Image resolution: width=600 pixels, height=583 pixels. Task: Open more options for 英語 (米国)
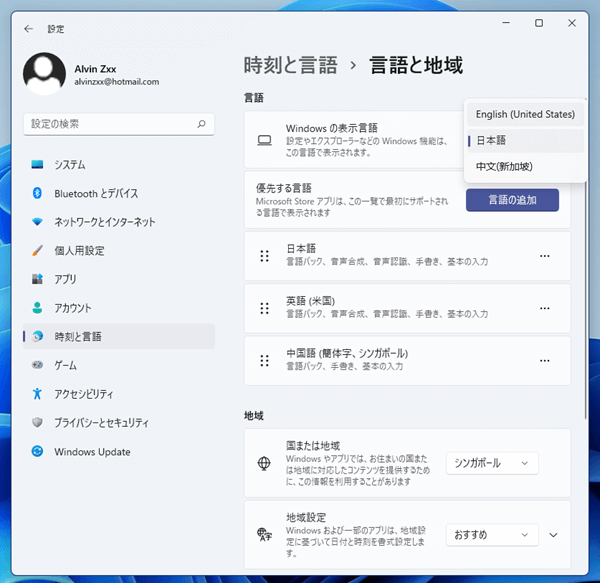(x=545, y=308)
